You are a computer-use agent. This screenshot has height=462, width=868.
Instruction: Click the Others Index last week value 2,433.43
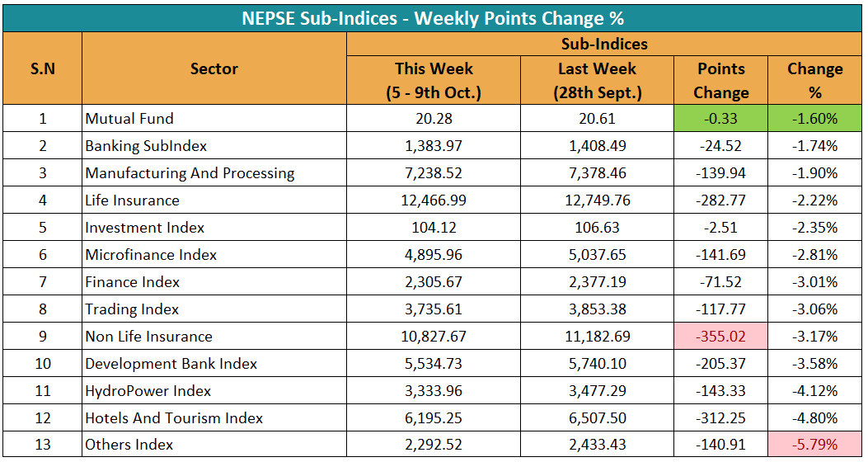click(x=598, y=445)
